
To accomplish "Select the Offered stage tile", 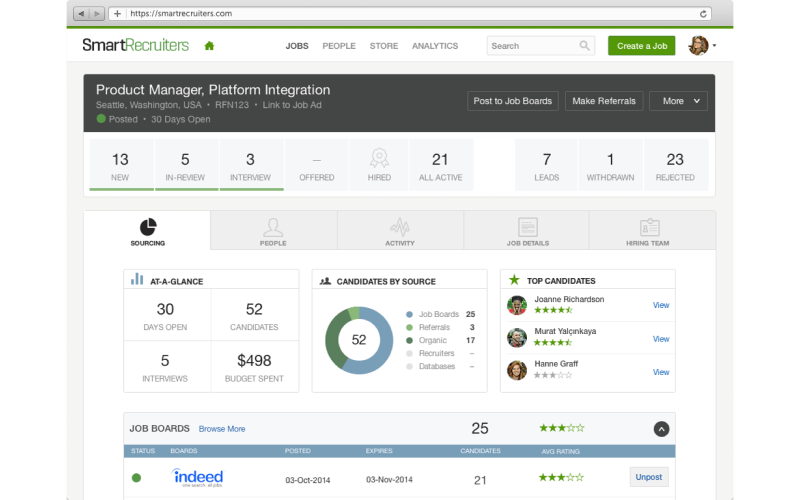I will click(x=317, y=165).
